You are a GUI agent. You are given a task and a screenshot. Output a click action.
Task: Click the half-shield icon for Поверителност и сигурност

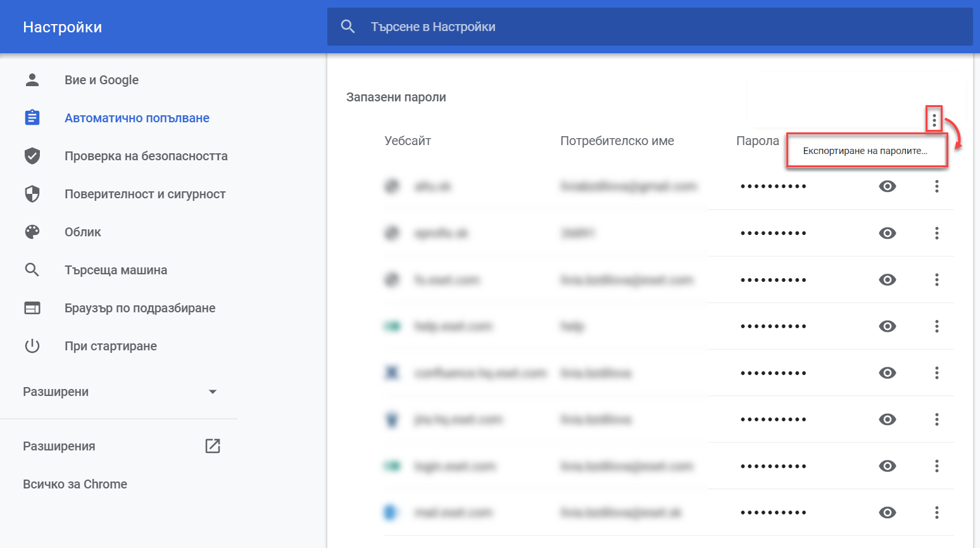32,194
